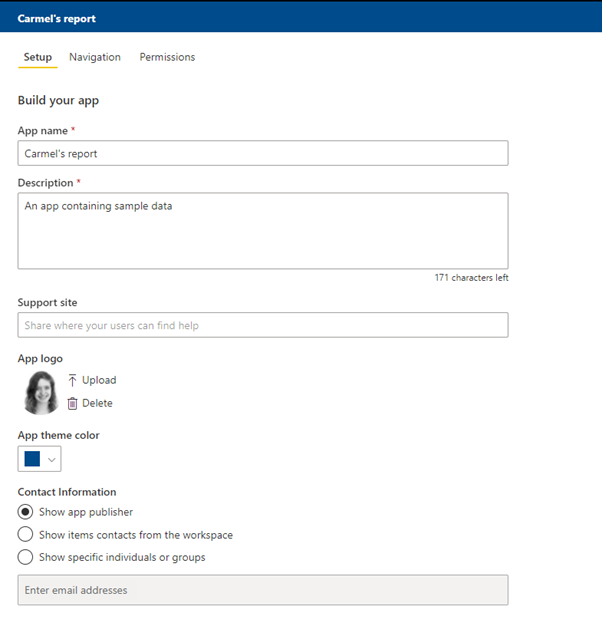The width and height of the screenshot is (602, 636).
Task: Choose 'Show items contacts from the workspace' option
Action: [26, 535]
